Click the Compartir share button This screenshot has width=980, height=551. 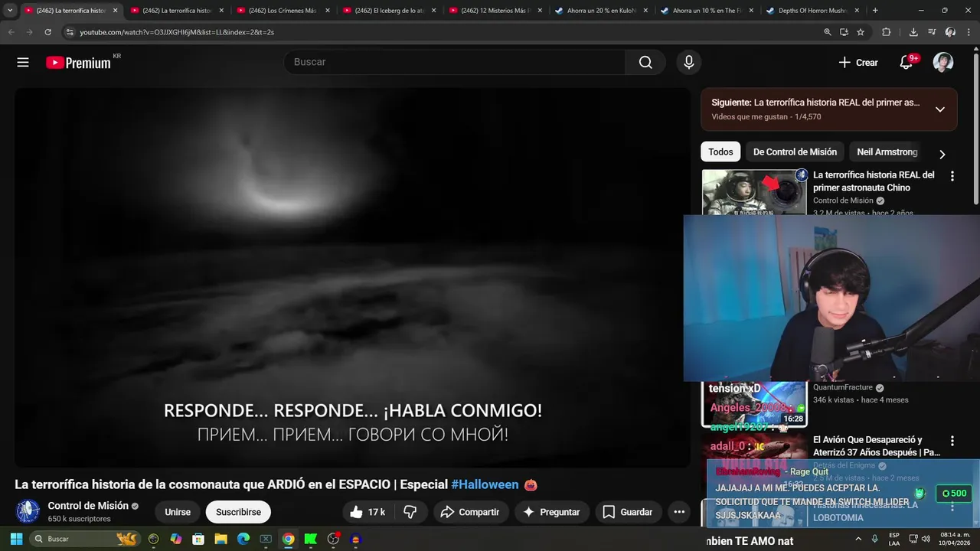click(x=471, y=512)
